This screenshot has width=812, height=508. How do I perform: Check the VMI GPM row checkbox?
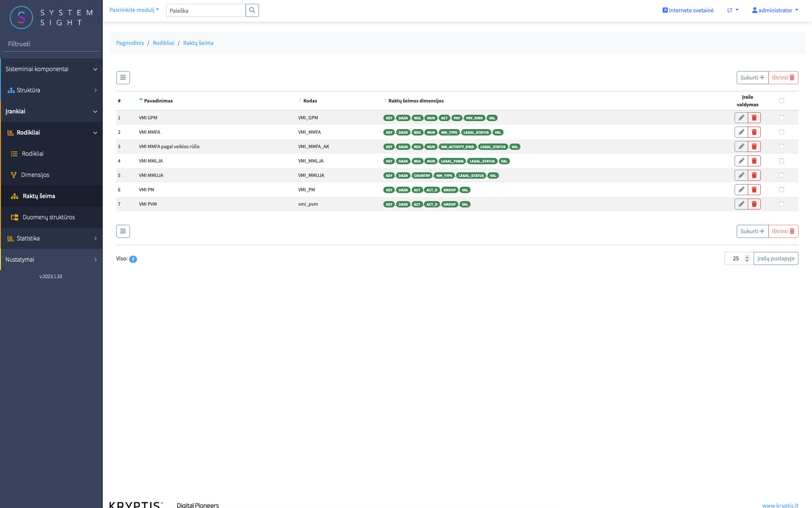(782, 118)
